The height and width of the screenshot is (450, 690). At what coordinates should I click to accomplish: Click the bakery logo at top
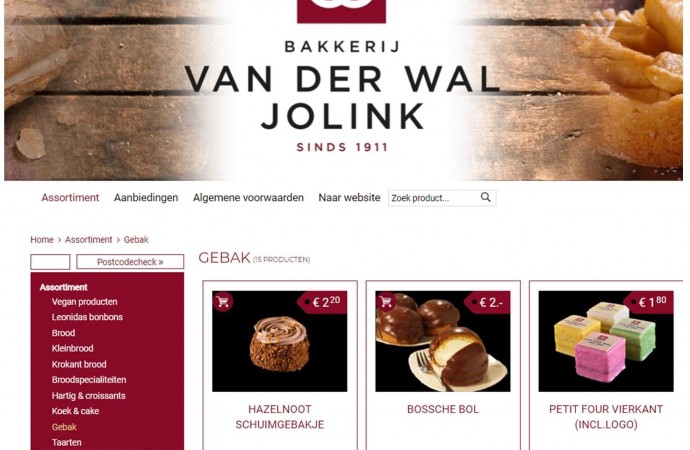pos(341,11)
